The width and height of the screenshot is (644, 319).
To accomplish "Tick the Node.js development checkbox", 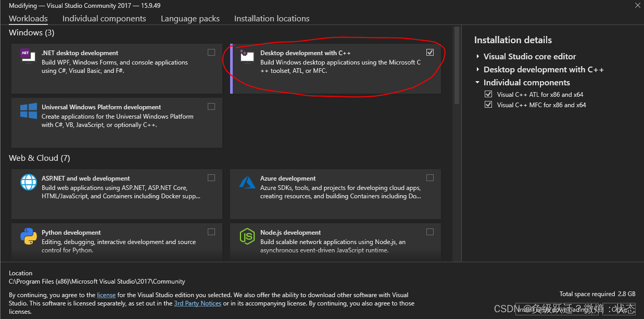I will point(430,232).
